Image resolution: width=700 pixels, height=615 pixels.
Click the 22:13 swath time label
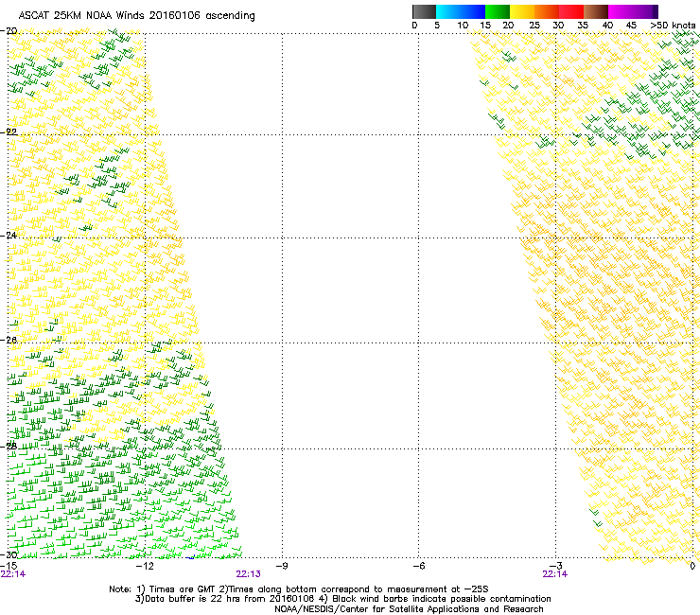pos(248,574)
